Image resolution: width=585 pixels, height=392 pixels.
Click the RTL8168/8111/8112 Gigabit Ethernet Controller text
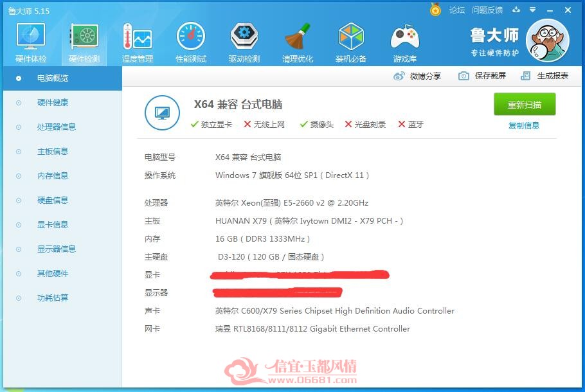pyautogui.click(x=312, y=329)
